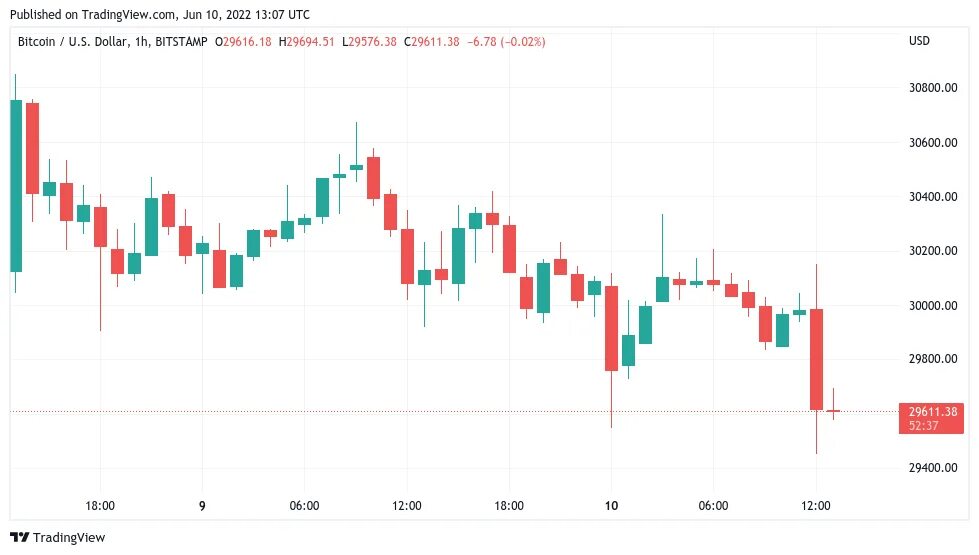Select the 29400.00 price axis label
Image resolution: width=979 pixels, height=555 pixels.
click(933, 467)
